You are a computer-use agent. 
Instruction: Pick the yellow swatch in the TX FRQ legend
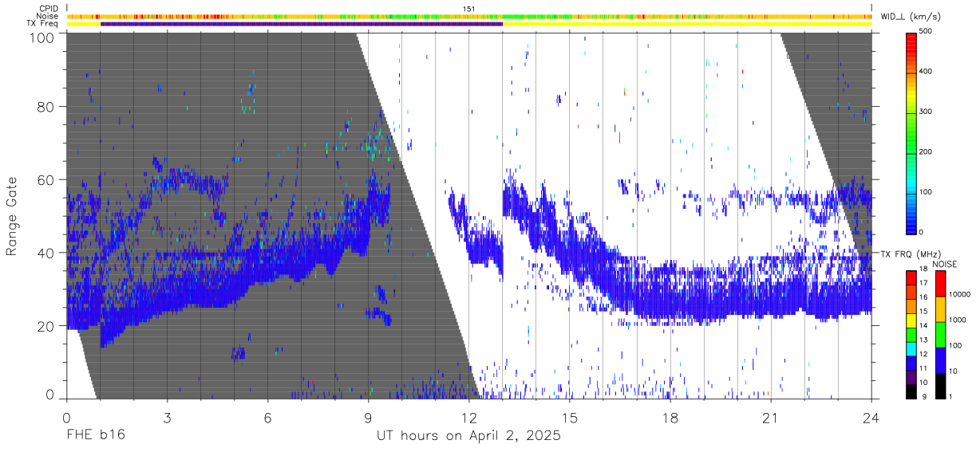tap(912, 319)
